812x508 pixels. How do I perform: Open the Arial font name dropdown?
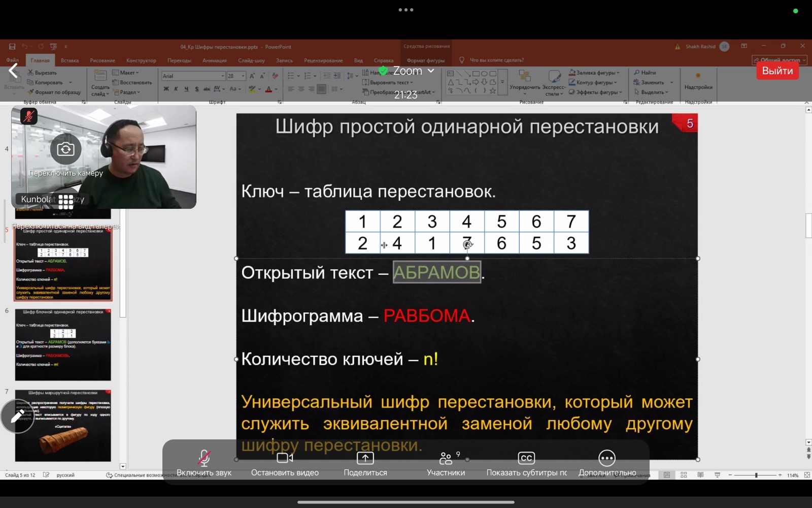[222, 76]
